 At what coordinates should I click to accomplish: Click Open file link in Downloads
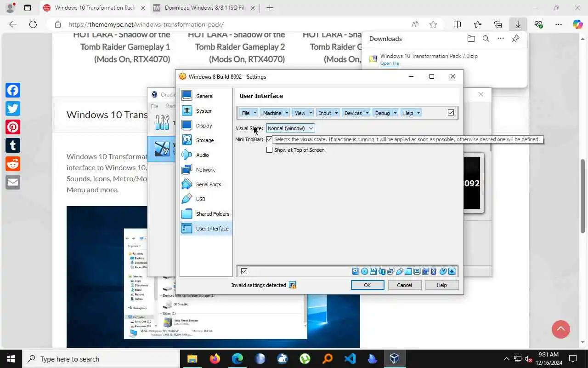tap(389, 63)
